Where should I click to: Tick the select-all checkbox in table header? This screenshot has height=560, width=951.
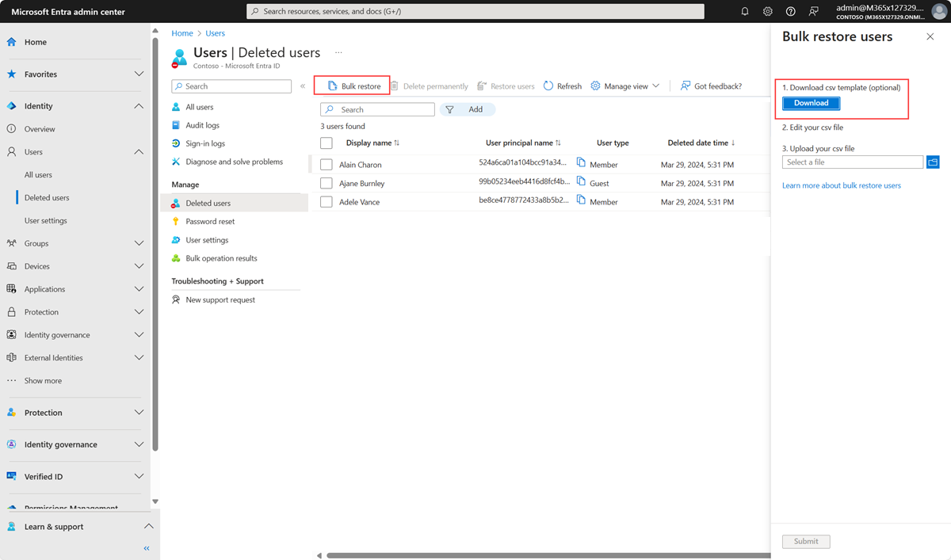coord(326,143)
